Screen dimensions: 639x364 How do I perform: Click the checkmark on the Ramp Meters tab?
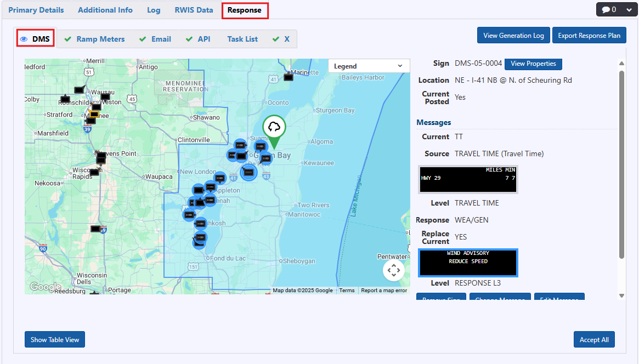[x=68, y=39]
